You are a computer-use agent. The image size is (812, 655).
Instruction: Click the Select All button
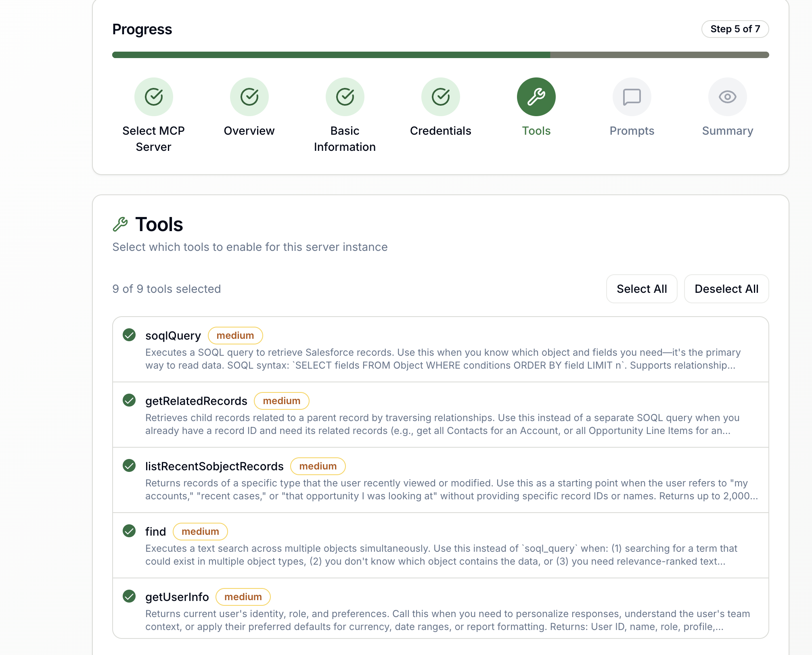[x=642, y=289]
